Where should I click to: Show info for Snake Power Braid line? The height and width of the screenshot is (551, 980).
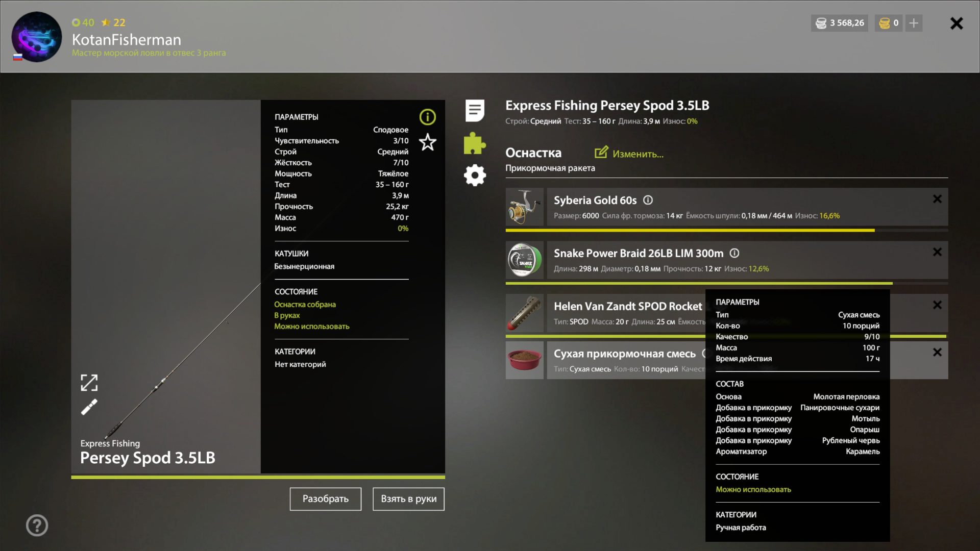(x=734, y=253)
